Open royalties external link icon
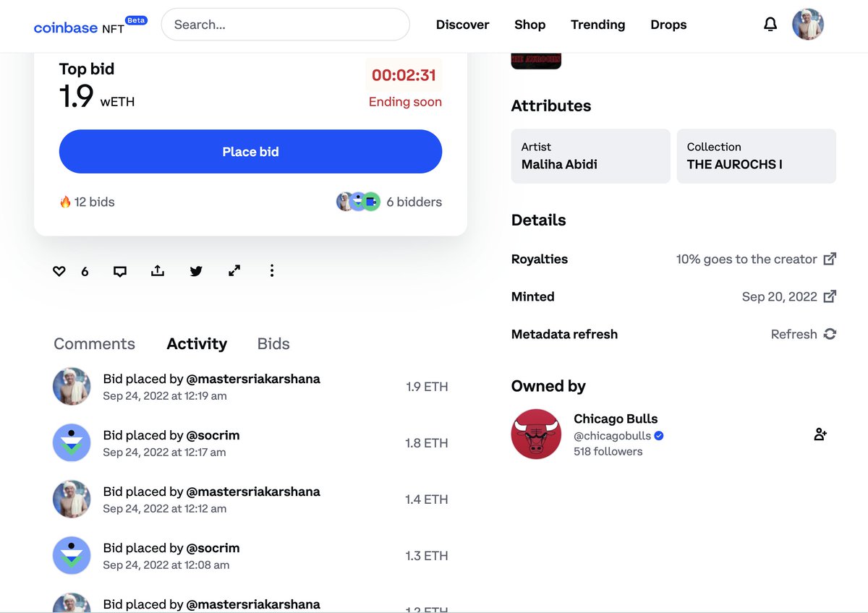The height and width of the screenshot is (613, 868). point(830,258)
